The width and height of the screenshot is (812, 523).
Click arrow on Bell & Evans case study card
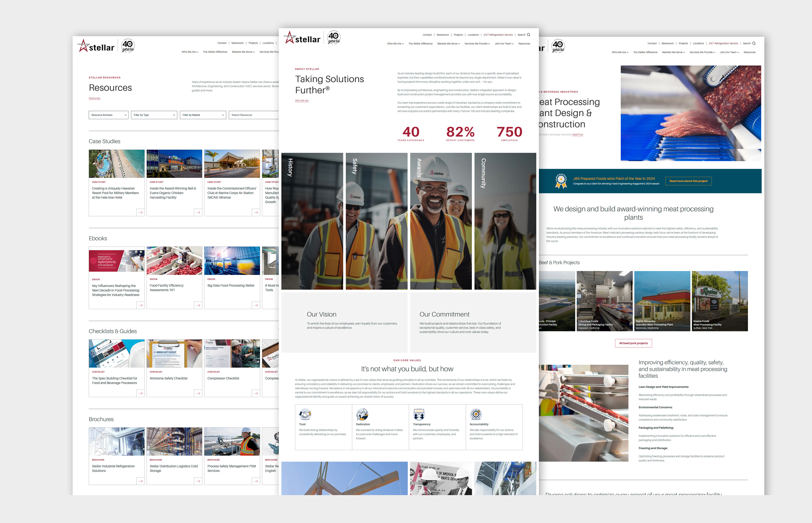(x=198, y=212)
